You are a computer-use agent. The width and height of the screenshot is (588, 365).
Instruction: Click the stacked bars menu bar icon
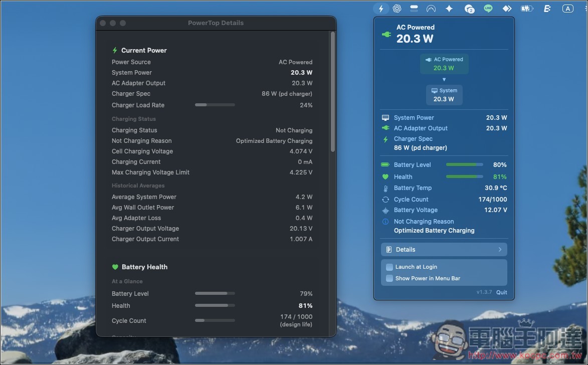point(414,8)
